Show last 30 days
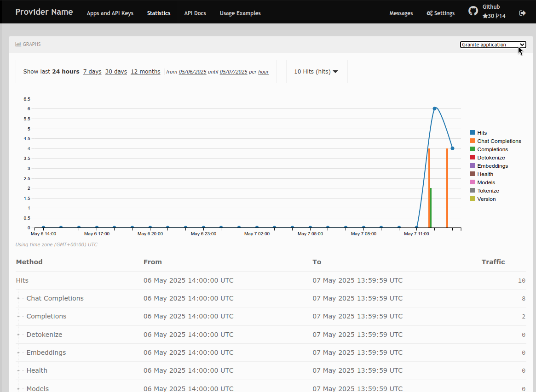Viewport: 536px width, 392px height. pos(116,71)
